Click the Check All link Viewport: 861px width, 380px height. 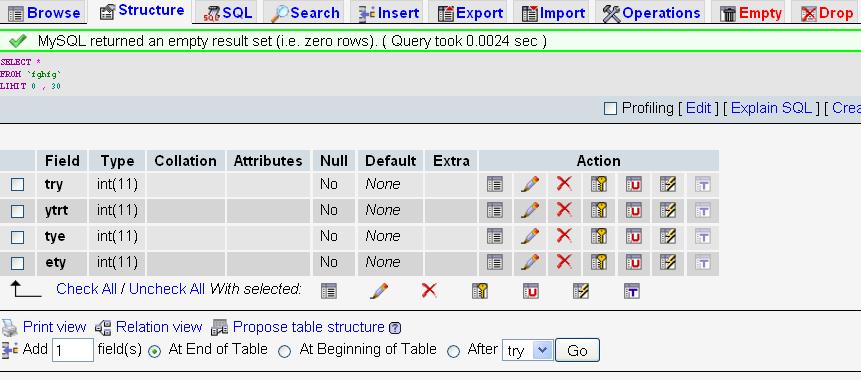[86, 289]
